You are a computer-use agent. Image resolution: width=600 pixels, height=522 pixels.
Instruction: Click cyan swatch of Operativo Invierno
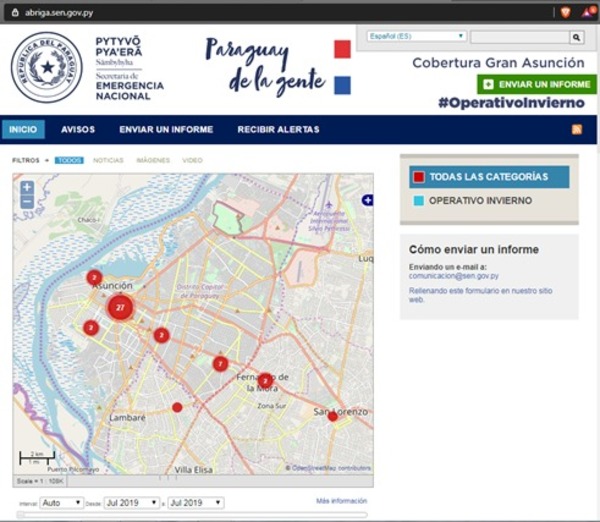pos(419,201)
